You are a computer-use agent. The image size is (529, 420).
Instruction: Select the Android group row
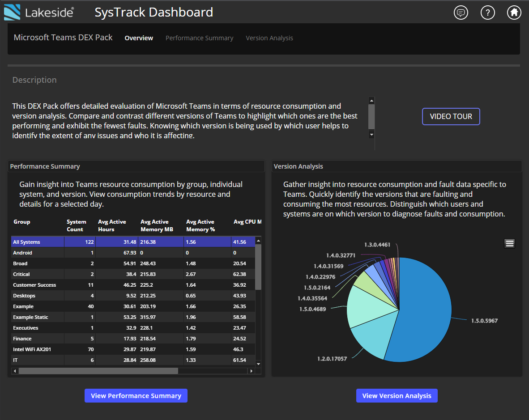coord(133,253)
